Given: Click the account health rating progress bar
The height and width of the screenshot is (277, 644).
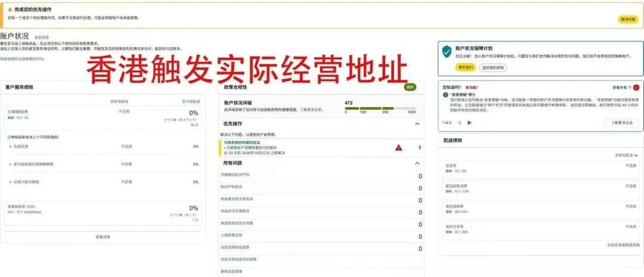Looking at the screenshot, I should (380, 108).
